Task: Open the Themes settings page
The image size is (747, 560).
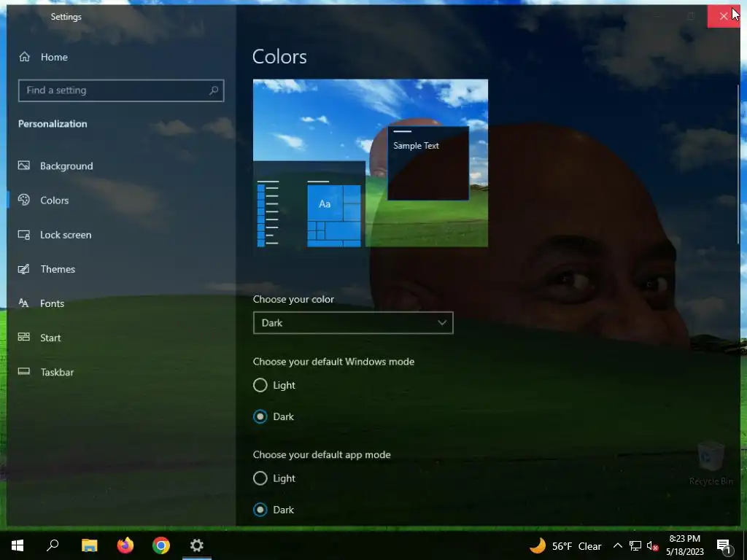Action: click(x=121, y=269)
